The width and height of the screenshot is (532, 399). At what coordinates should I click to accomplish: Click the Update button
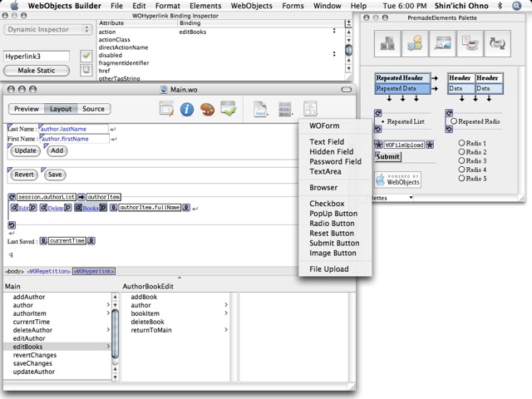[26, 150]
